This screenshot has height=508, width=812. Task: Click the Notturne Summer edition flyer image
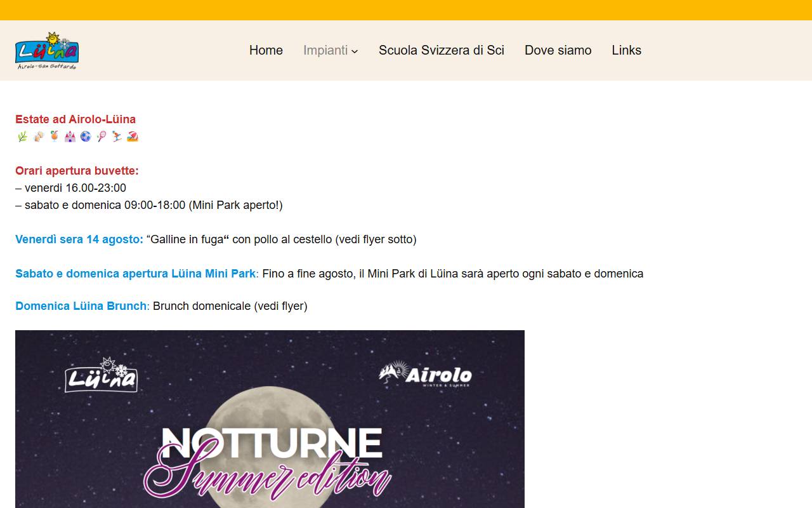coord(270,419)
